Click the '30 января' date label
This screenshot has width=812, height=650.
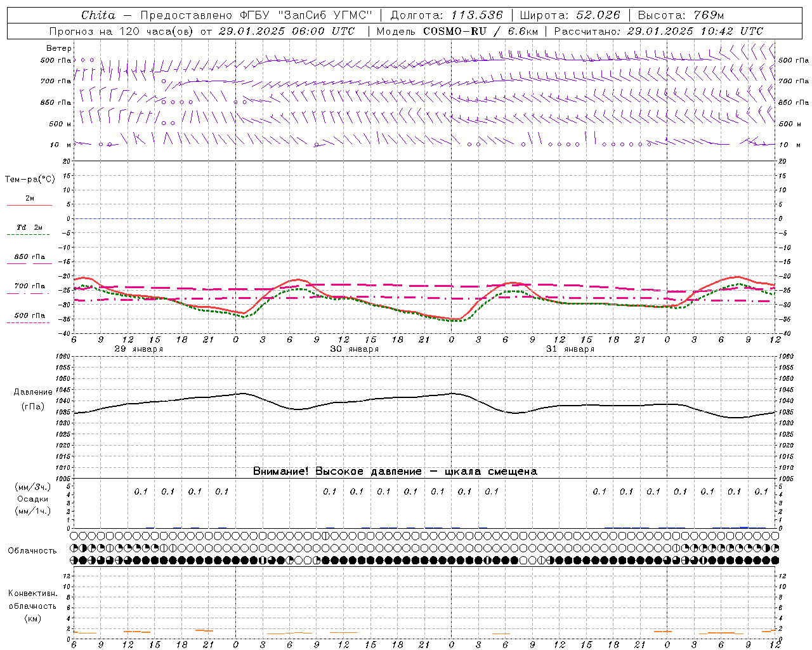tap(355, 349)
